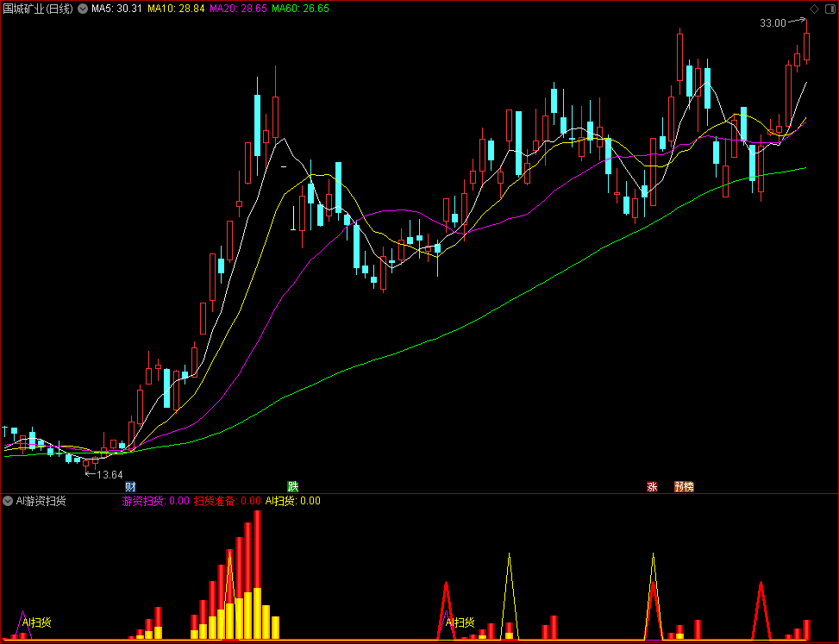Click the green 跌 event marker

(x=292, y=486)
